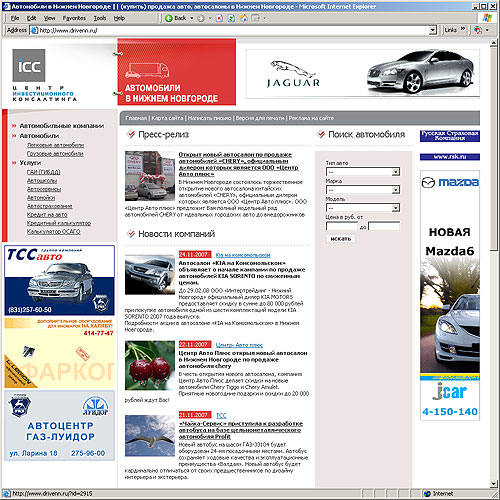Image resolution: width=500 pixels, height=500 pixels.
Task: Click the Home toolbar icon
Action: pos(244,18)
